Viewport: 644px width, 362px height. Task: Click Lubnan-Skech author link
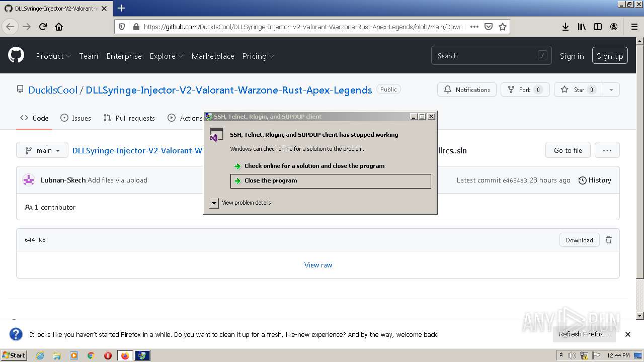click(63, 180)
